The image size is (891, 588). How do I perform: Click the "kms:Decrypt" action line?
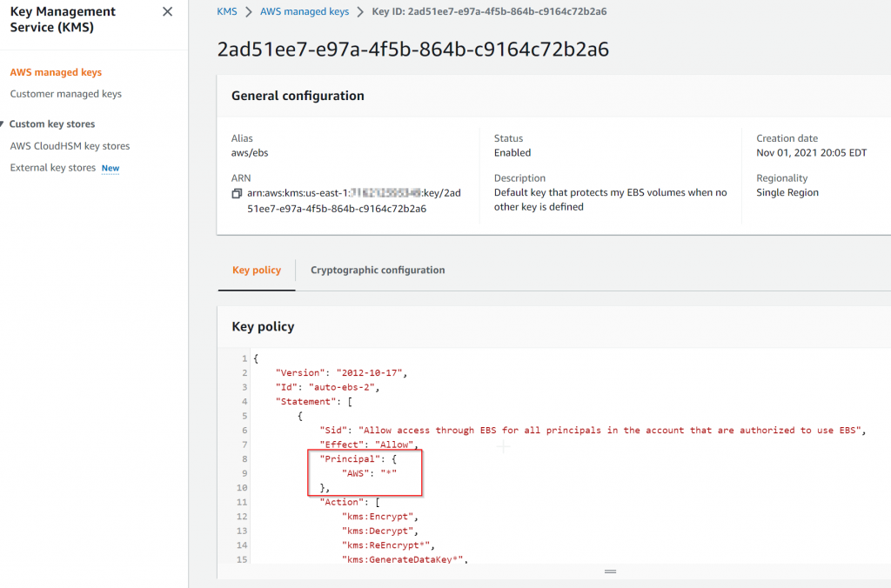tap(380, 531)
